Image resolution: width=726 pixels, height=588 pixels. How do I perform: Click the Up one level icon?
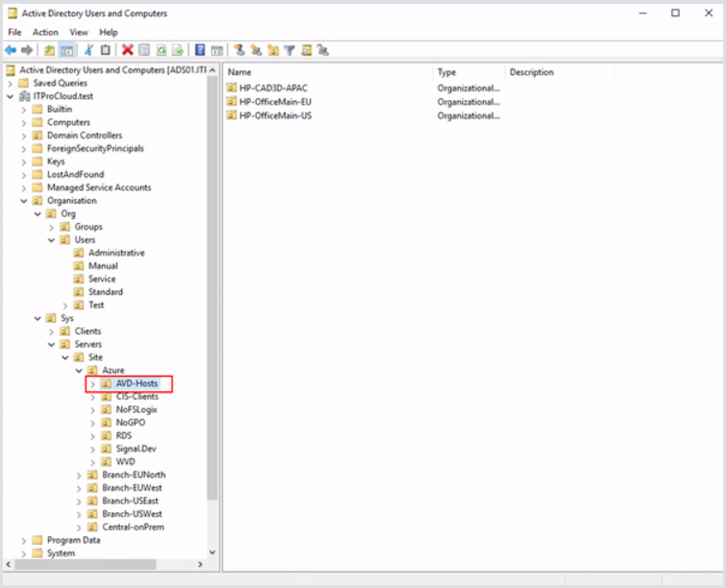48,50
